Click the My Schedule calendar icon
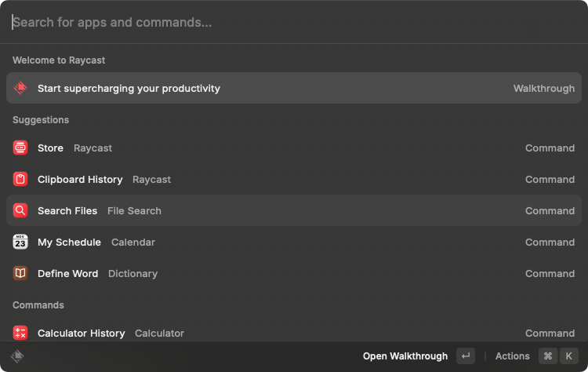Image resolution: width=588 pixels, height=372 pixels. [x=20, y=243]
